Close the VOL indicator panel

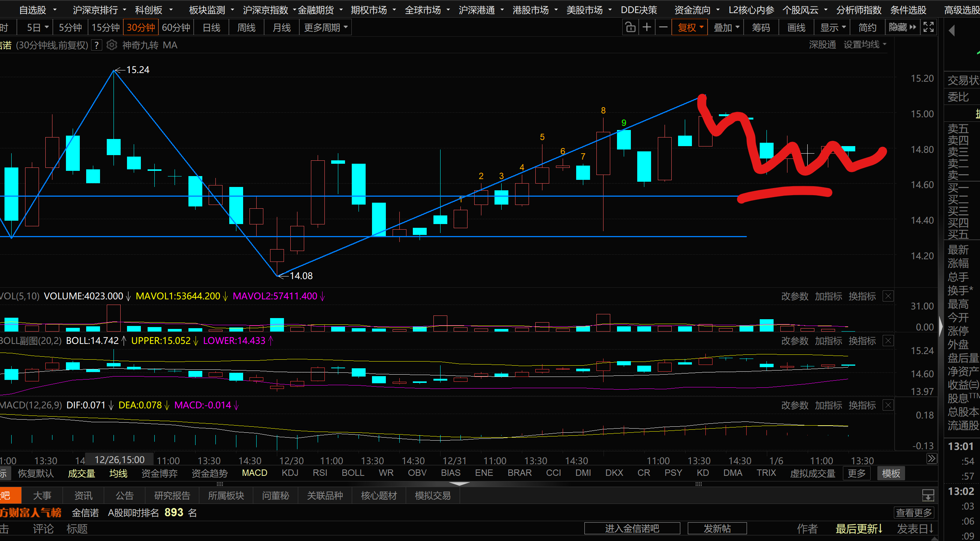(x=888, y=296)
